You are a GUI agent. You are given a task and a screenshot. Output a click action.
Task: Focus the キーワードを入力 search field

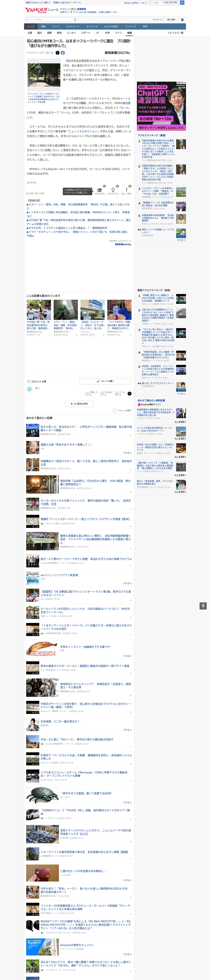[x=49, y=19]
